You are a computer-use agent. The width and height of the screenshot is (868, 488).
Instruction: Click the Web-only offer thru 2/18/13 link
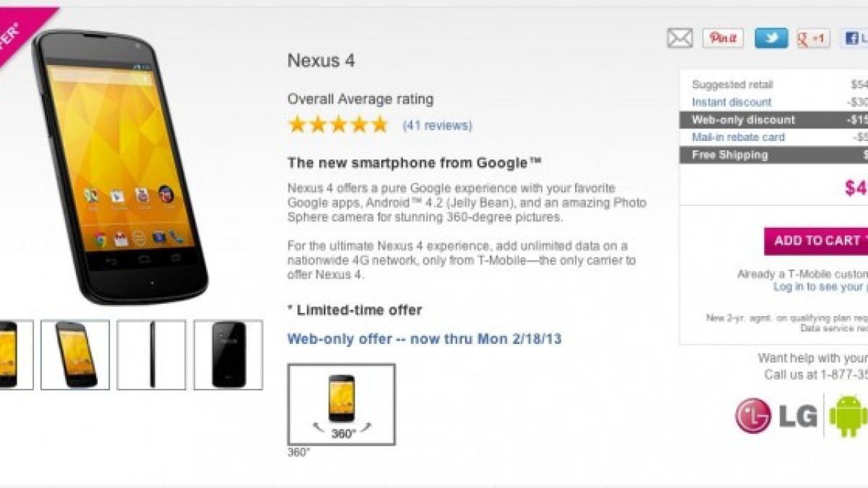[x=425, y=338]
